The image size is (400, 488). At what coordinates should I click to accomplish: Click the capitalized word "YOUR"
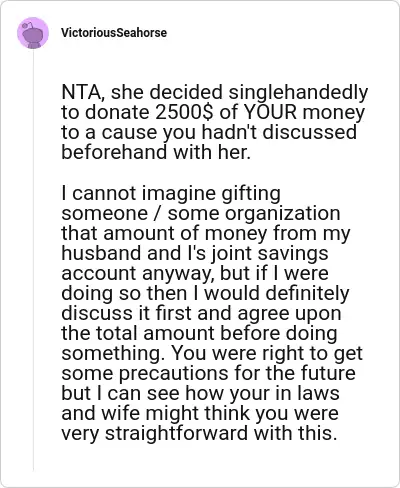(x=270, y=112)
